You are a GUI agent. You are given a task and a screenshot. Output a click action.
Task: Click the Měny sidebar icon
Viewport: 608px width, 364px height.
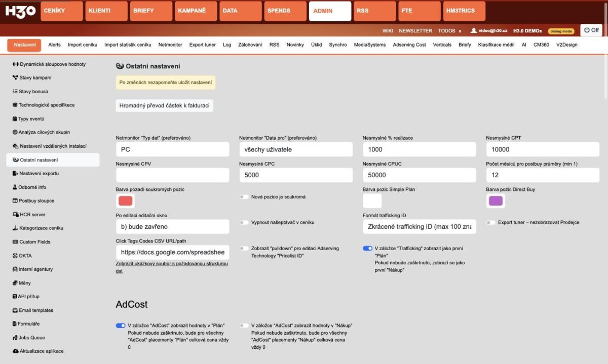pos(15,283)
